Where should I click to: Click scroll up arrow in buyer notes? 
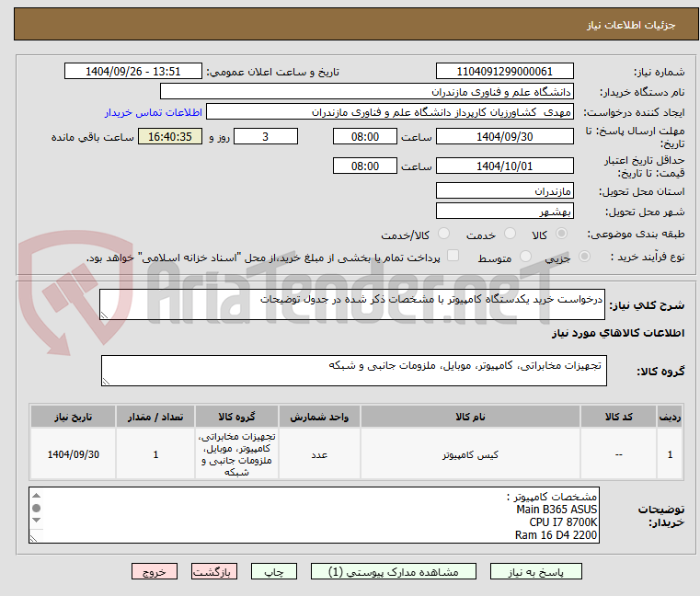coord(37,496)
